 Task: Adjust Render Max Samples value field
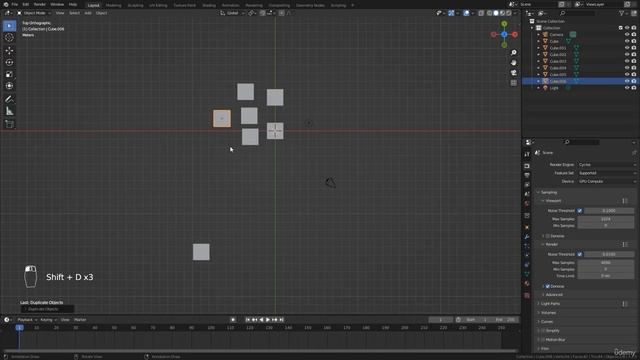point(606,263)
